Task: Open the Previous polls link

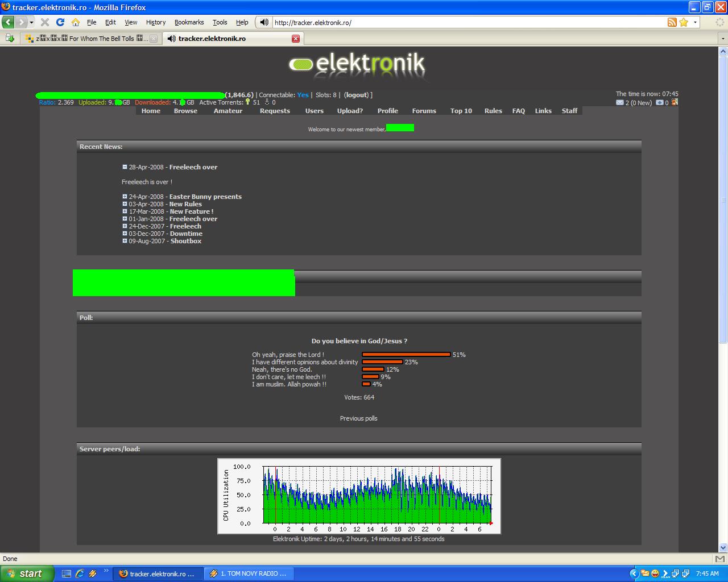Action: (359, 418)
